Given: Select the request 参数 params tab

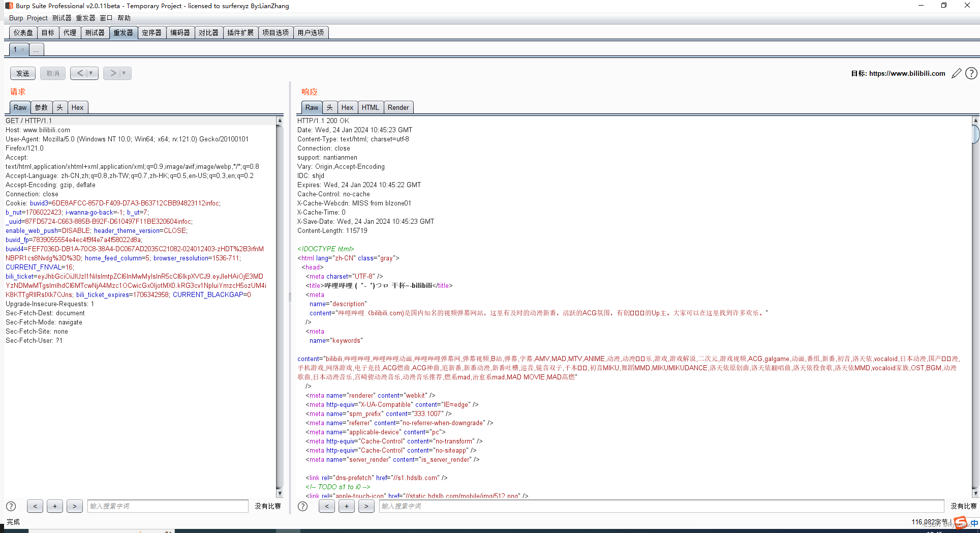Looking at the screenshot, I should (x=41, y=107).
